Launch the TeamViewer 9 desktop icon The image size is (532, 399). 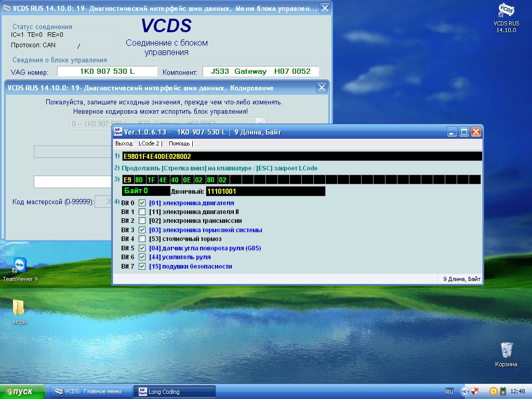[20, 270]
